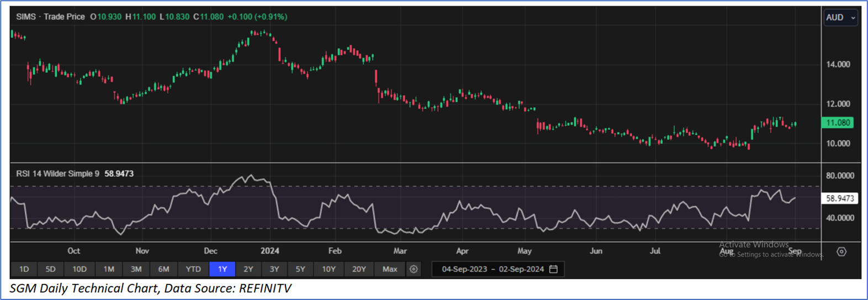This screenshot has width=868, height=300.
Task: Open the calendar icon in date range
Action: (x=554, y=269)
